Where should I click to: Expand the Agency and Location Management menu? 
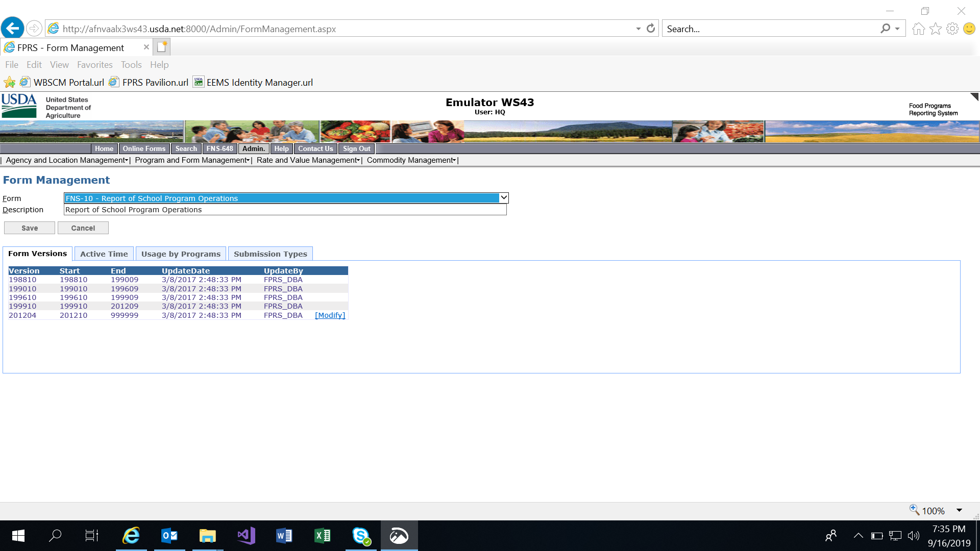tap(67, 160)
